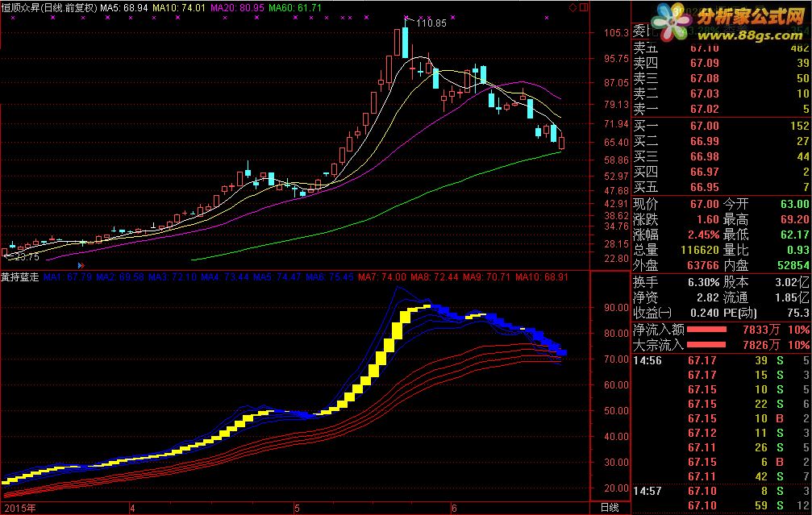Image resolution: width=812 pixels, height=515 pixels.
Task: Click the 总量 116620 volume value
Action: [700, 250]
